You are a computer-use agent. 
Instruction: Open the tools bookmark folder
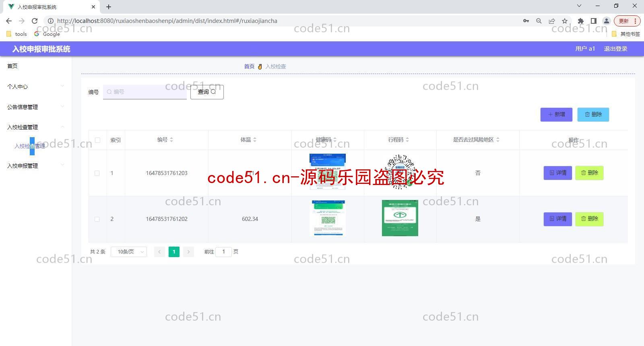(x=17, y=34)
